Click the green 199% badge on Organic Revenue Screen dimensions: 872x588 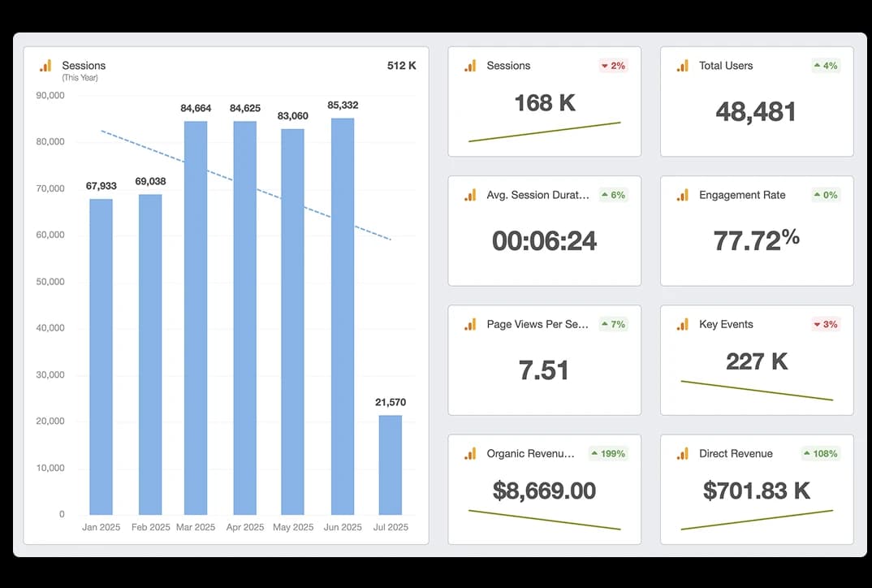608,454
